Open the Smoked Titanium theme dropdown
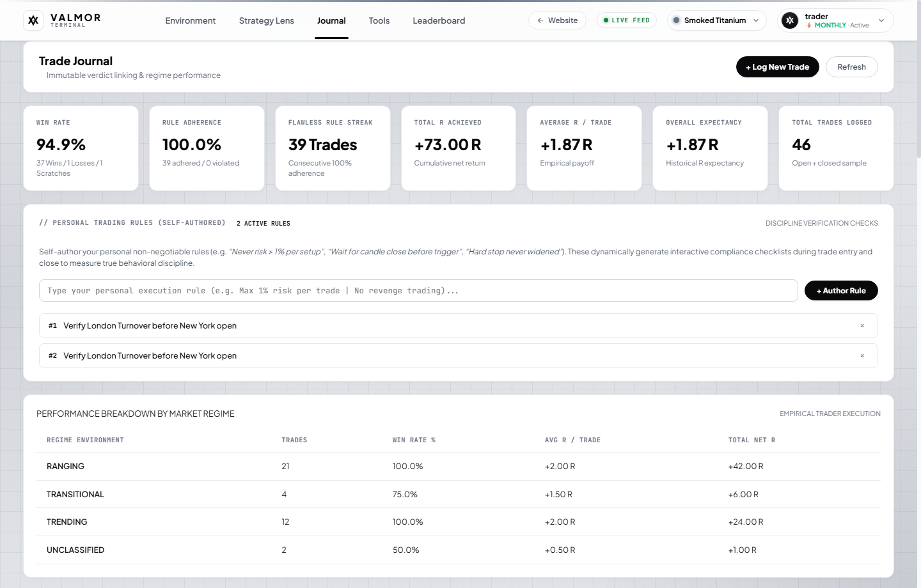 click(716, 20)
